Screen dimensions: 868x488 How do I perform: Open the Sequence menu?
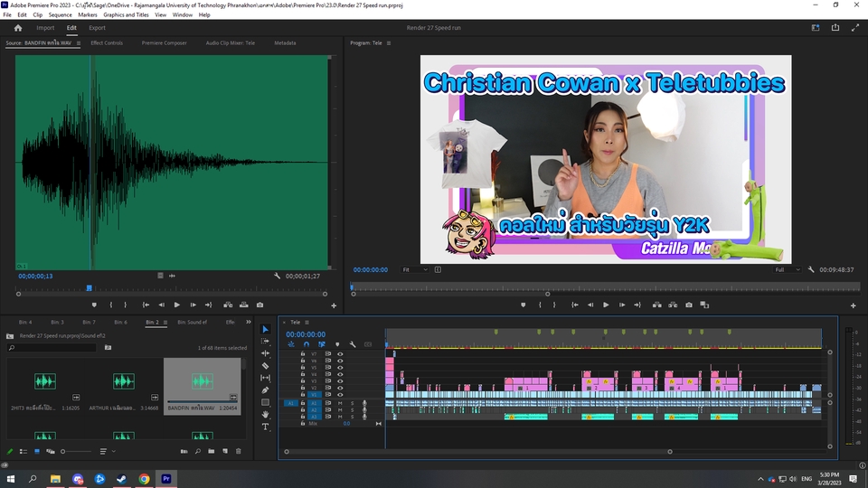pyautogui.click(x=60, y=15)
